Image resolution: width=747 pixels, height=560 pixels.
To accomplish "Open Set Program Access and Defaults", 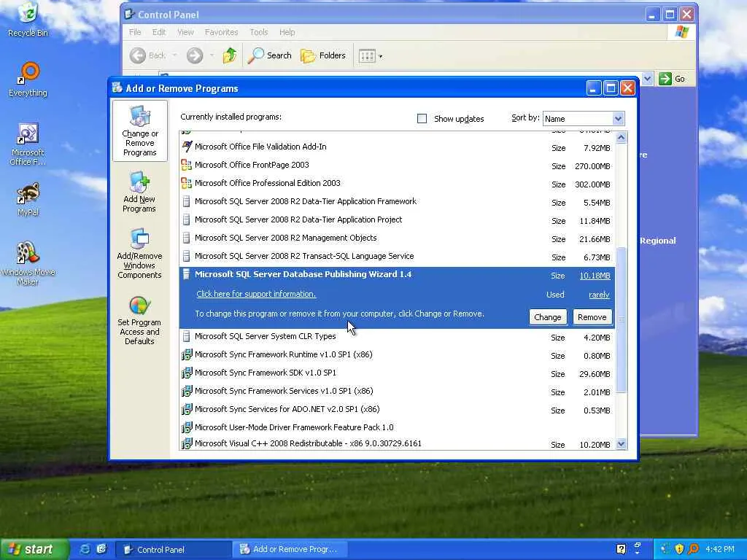I will click(139, 321).
